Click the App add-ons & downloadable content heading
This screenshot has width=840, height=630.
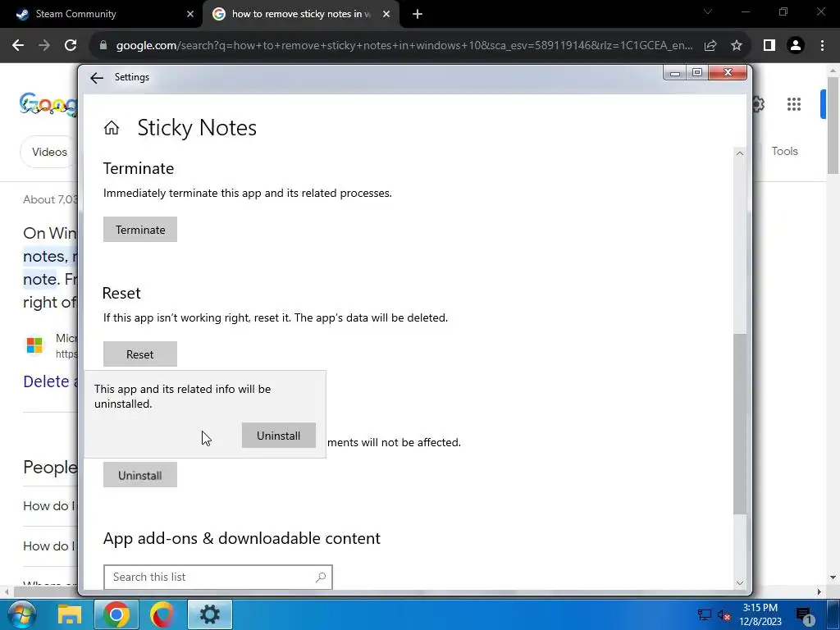click(242, 538)
